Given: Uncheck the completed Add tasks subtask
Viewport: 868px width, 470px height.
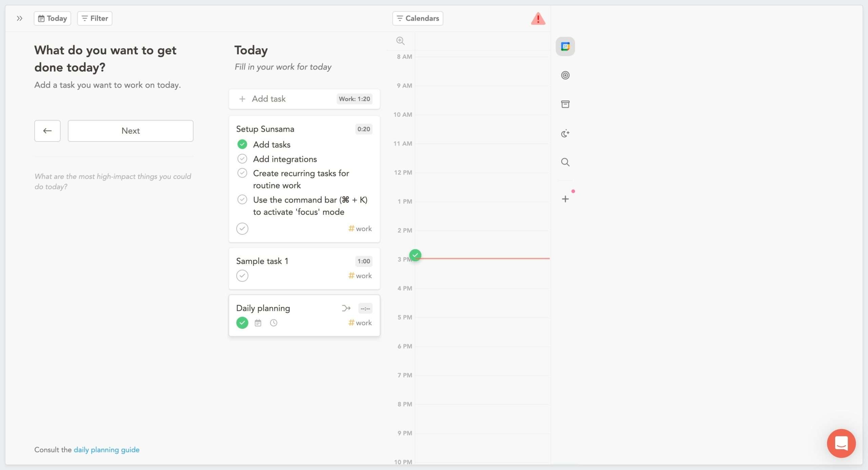Looking at the screenshot, I should [242, 144].
